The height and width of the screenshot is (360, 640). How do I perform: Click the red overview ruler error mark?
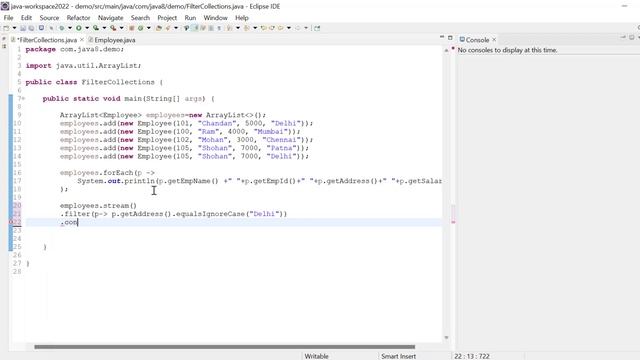453,222
